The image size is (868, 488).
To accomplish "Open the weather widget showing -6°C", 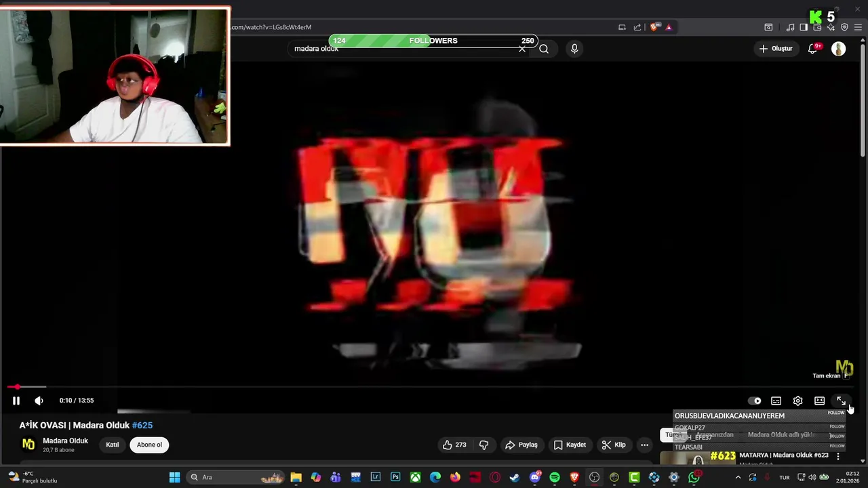I will pos(32,477).
